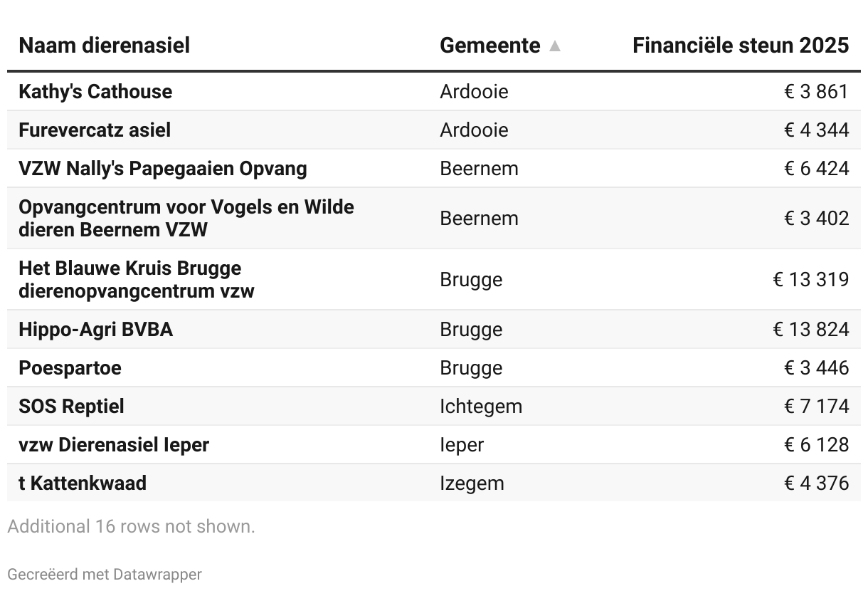
Task: Select the Hippo-Agri BVBA row
Action: point(95,329)
